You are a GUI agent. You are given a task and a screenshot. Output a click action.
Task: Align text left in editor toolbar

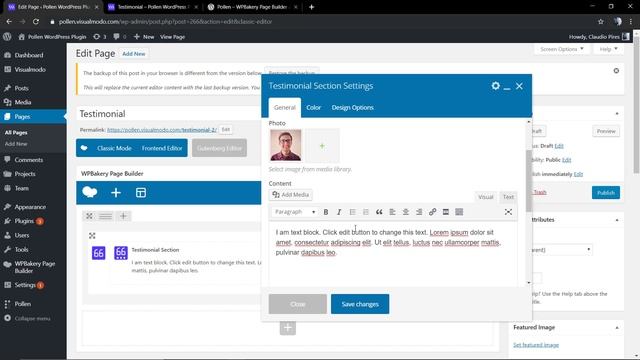[x=392, y=212]
